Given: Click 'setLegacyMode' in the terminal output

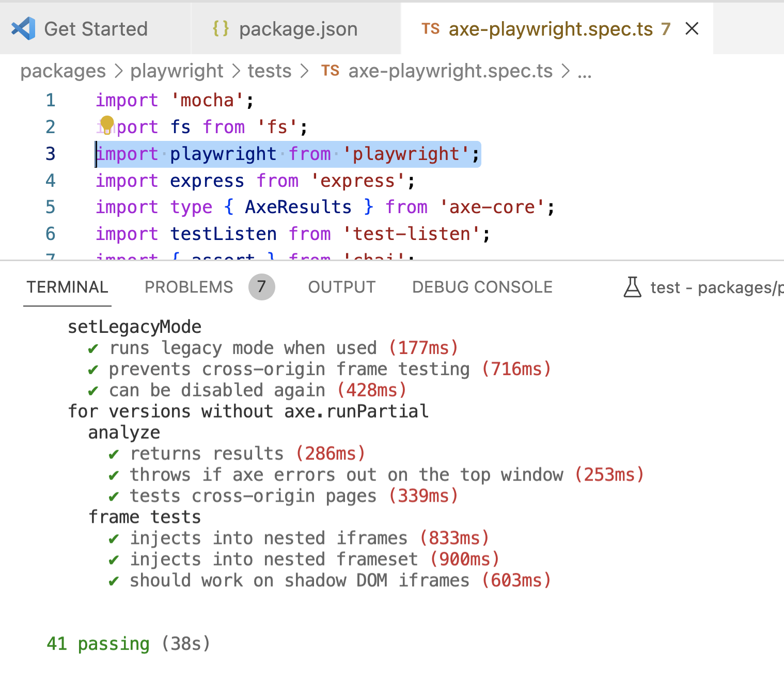Looking at the screenshot, I should coord(135,327).
